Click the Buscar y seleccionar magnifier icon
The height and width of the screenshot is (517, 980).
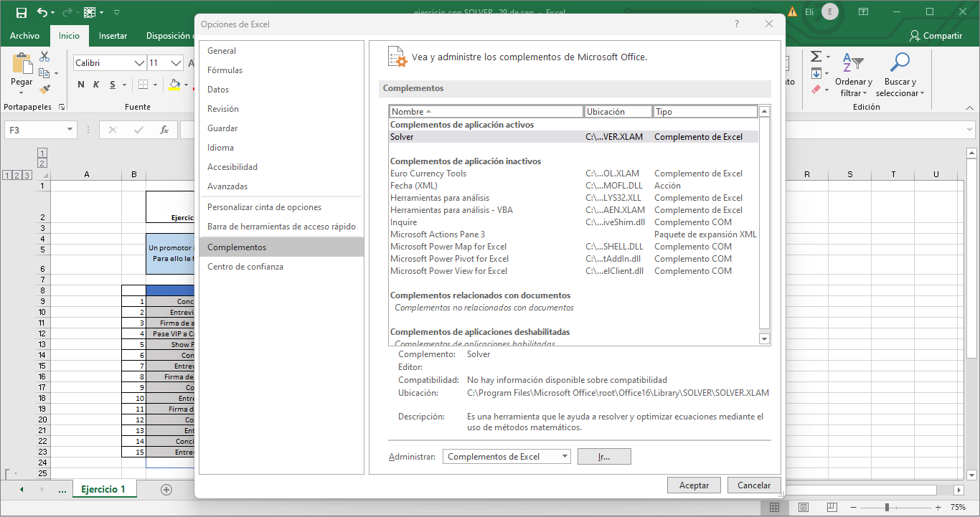[x=900, y=62]
